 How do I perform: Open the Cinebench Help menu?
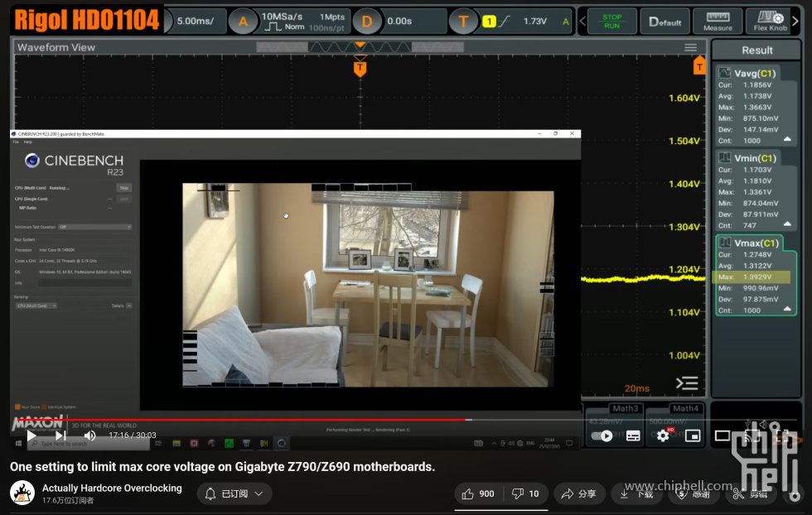[27, 142]
